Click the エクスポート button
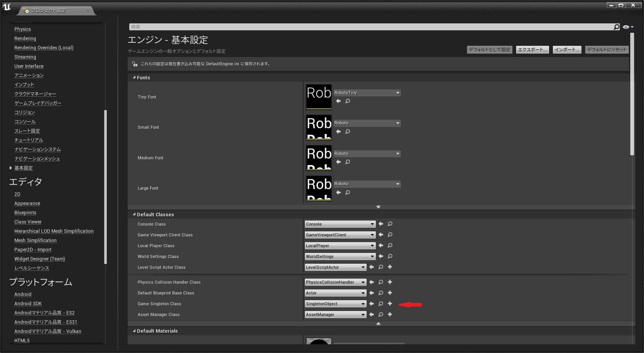 coord(532,50)
